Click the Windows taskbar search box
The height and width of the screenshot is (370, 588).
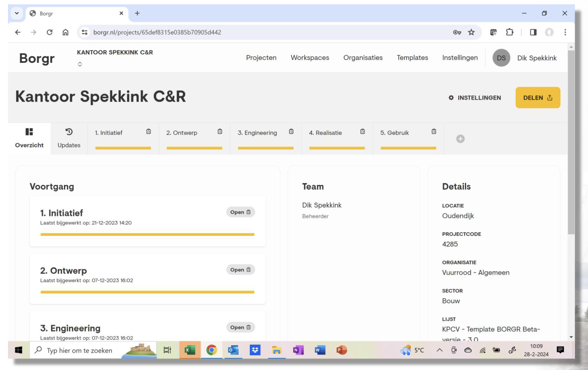(x=93, y=350)
